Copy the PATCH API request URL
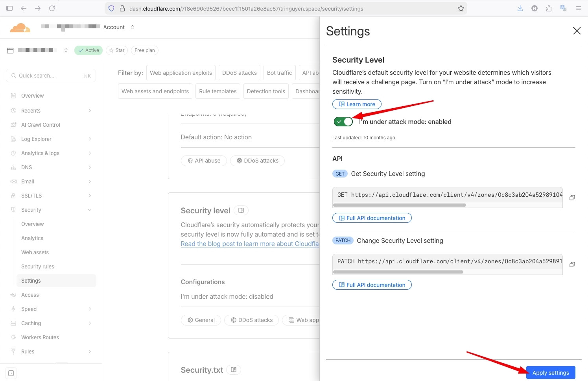The width and height of the screenshot is (588, 381). [572, 264]
